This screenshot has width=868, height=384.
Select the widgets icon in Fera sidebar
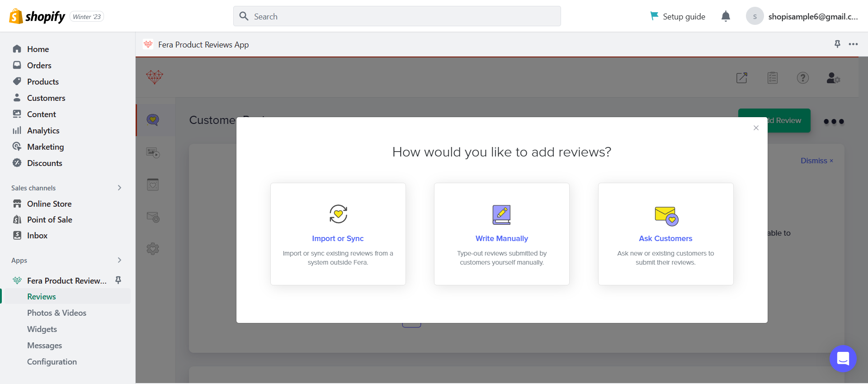tap(153, 185)
